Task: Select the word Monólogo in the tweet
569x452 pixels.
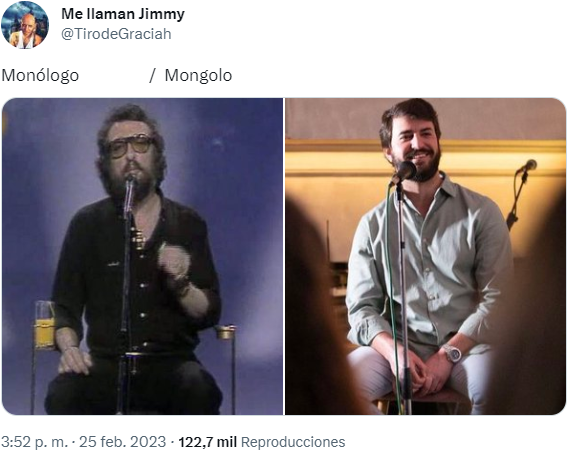Action: [40, 75]
